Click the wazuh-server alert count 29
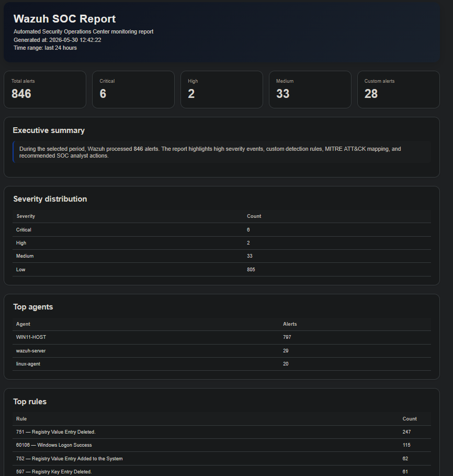The width and height of the screenshot is (453, 476). coord(286,351)
